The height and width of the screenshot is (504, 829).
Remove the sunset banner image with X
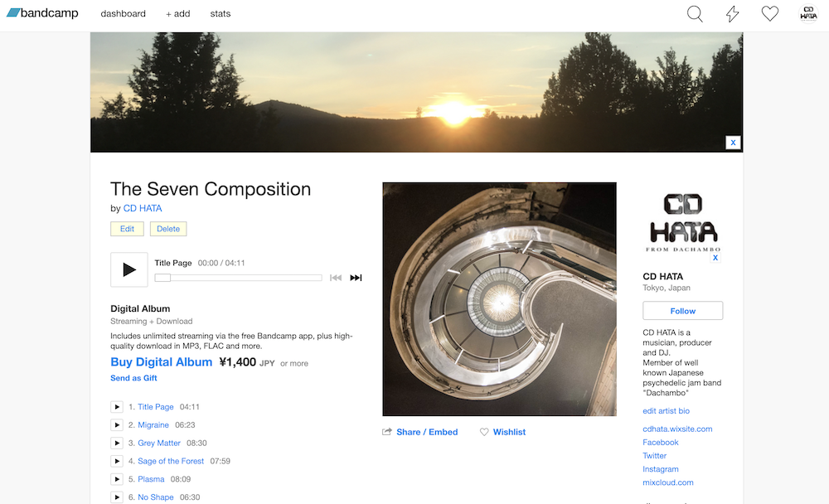(733, 143)
